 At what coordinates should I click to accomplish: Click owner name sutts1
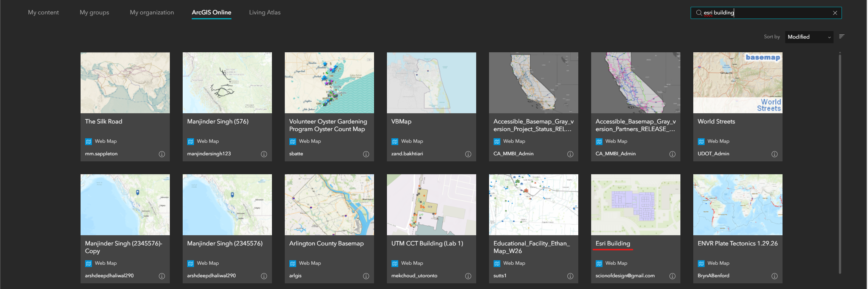[x=500, y=276]
